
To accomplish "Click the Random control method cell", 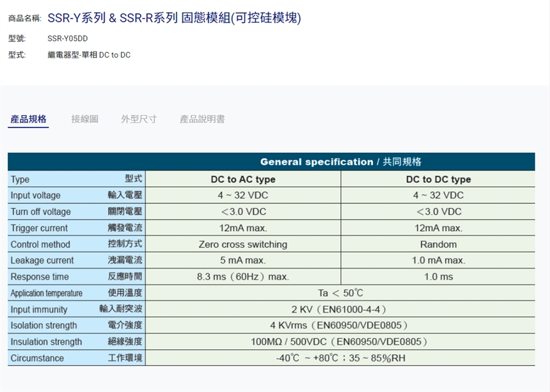I will (439, 244).
